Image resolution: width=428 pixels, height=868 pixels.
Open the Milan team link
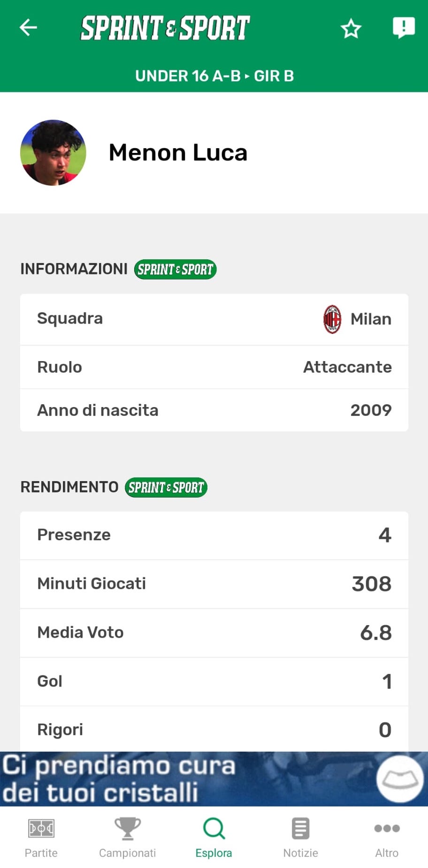(371, 319)
